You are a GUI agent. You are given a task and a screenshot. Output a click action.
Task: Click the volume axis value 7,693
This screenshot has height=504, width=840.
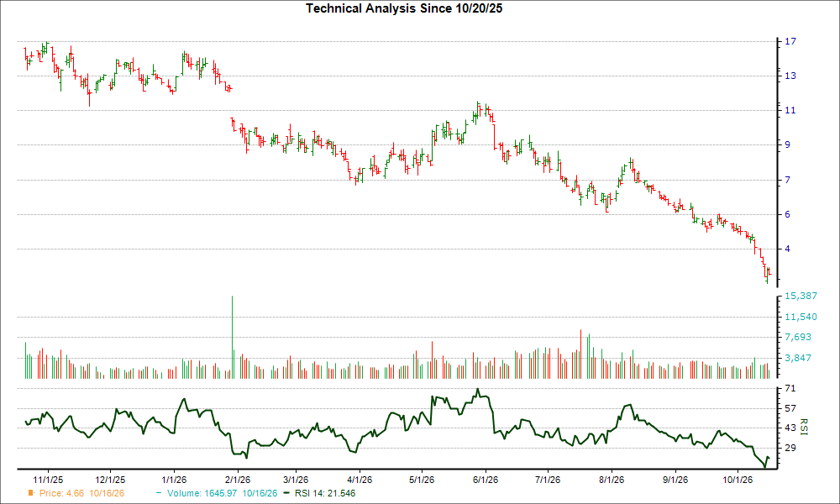(x=798, y=338)
